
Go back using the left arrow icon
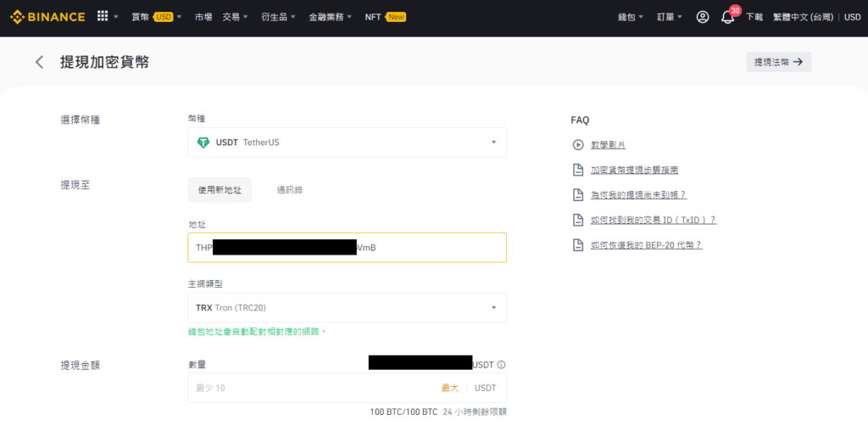click(x=39, y=62)
